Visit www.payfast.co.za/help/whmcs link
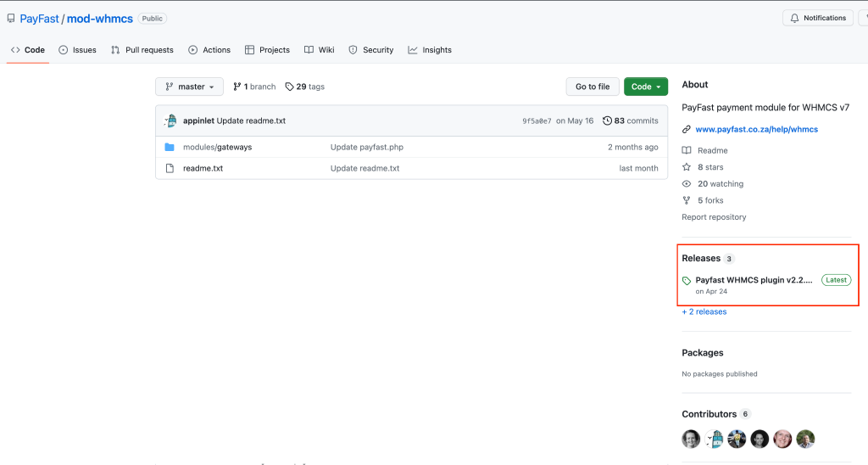Screen dimensions: 868x465 [x=757, y=129]
